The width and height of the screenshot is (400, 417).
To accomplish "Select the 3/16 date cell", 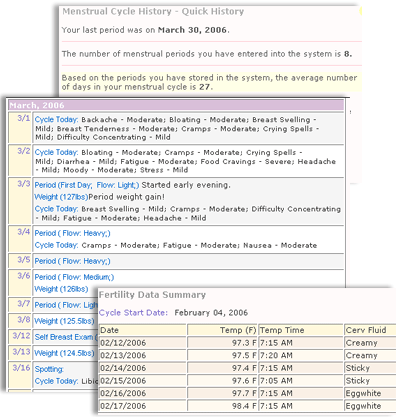I will coord(20,375).
